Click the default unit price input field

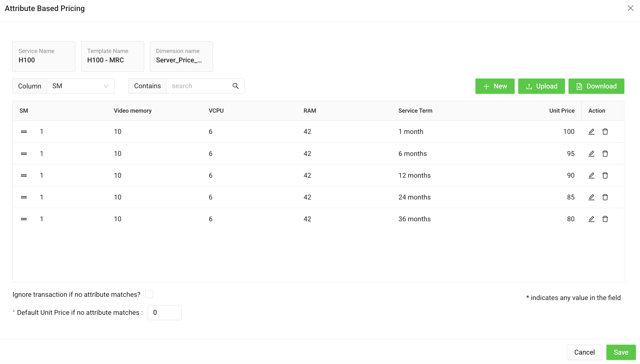pyautogui.click(x=164, y=312)
